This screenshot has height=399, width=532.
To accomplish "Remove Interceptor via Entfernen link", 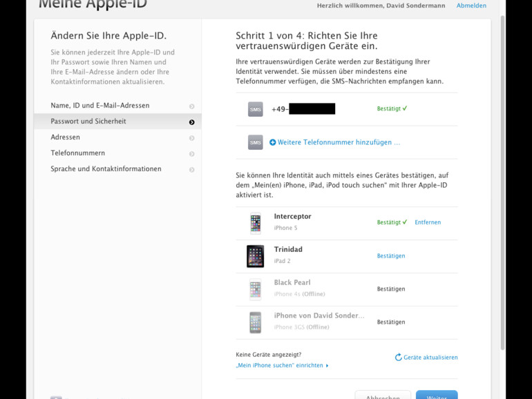I will (x=428, y=222).
